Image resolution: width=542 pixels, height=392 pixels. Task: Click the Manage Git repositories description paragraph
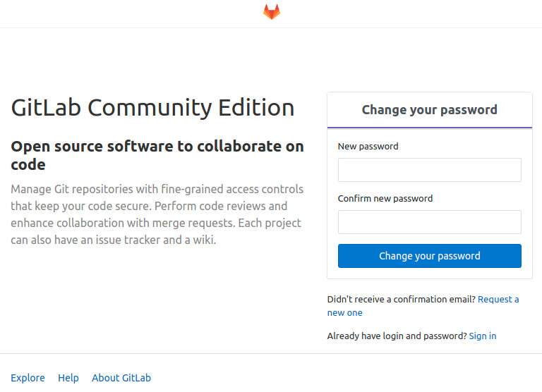[157, 214]
